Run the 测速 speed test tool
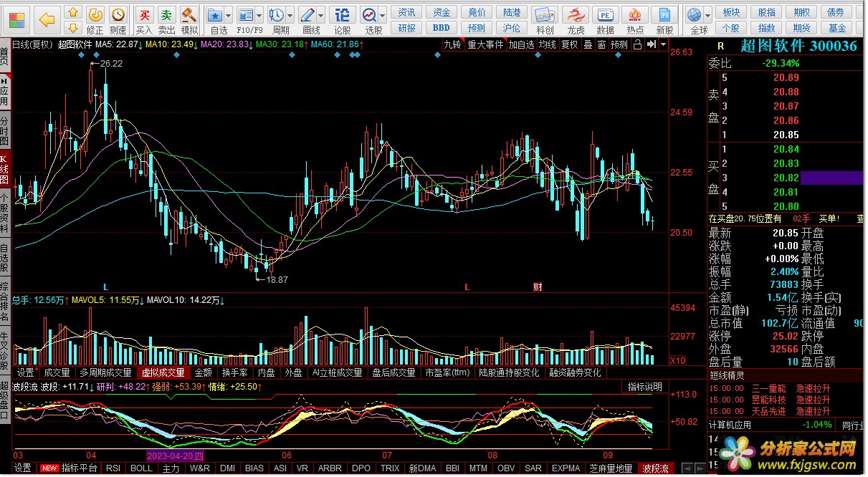Screen dimensions: 868x477 click(x=118, y=20)
